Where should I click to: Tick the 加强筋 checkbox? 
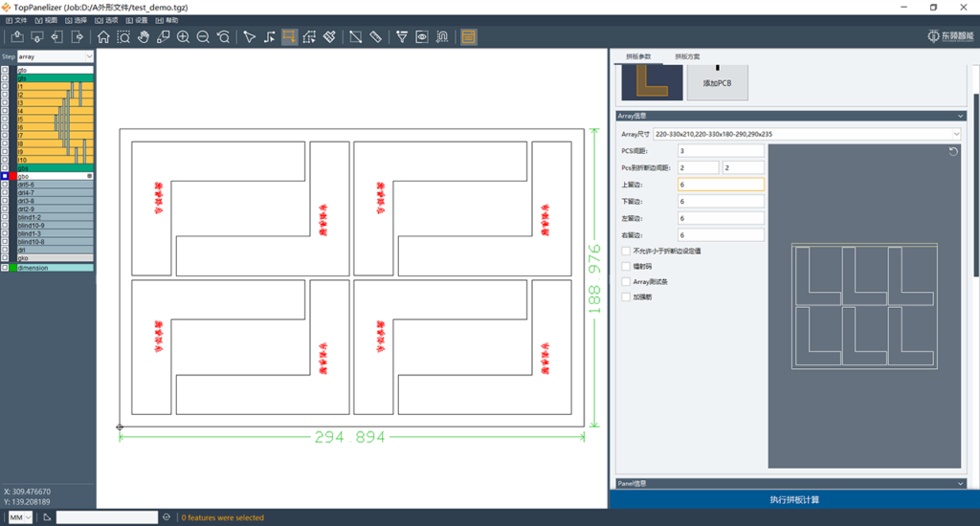point(626,297)
